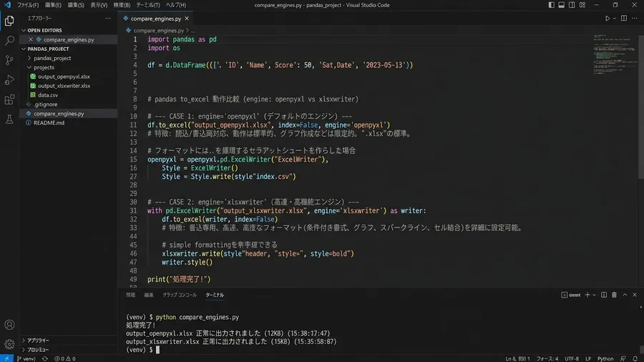Open the Accounts icon in activity bar
Image resolution: width=644 pixels, height=362 pixels.
(9, 325)
